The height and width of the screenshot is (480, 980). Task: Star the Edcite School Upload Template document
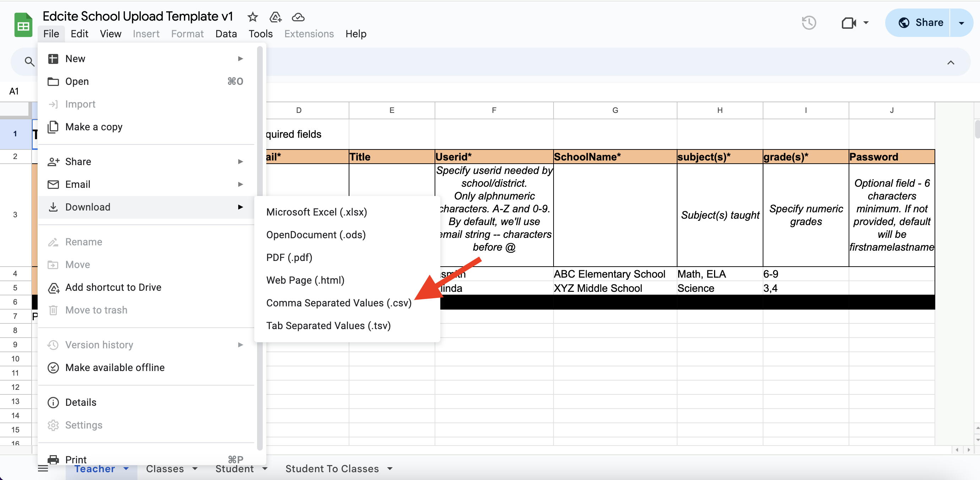pos(252,17)
